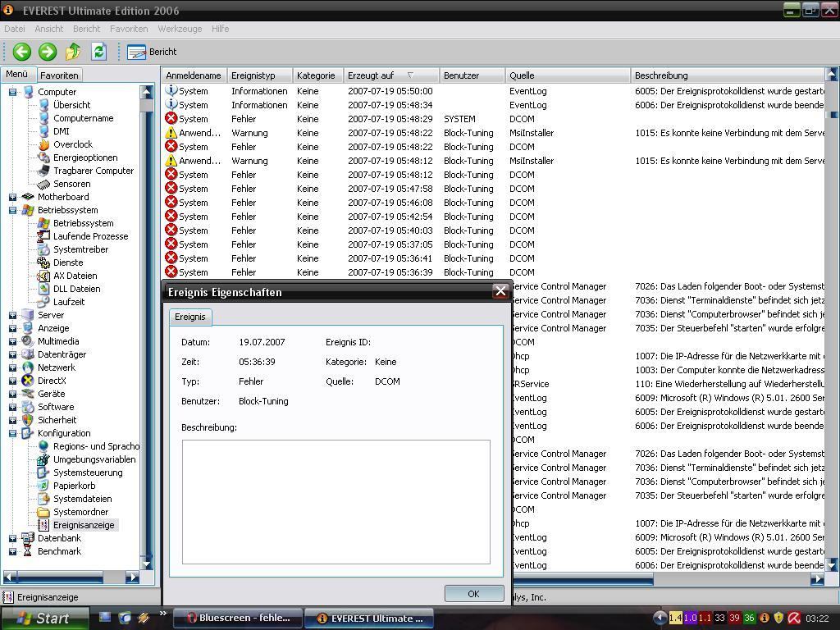The image size is (840, 630).
Task: Open the Bericht report wizard button
Action: 152,52
